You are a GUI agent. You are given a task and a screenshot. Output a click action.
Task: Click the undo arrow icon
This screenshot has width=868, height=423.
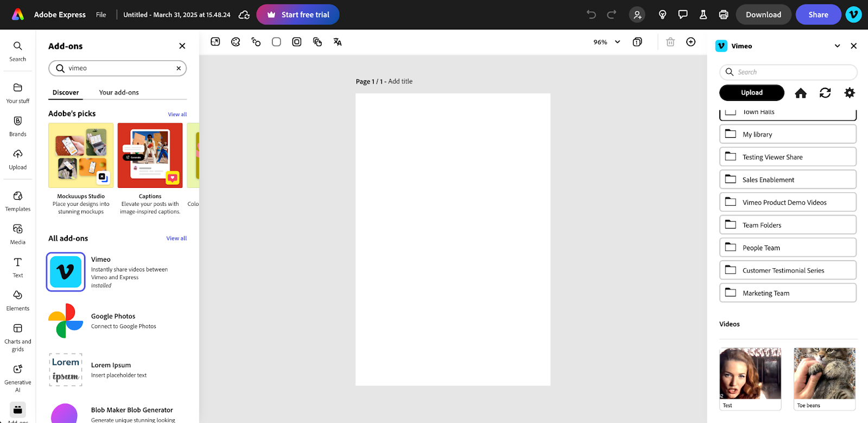(591, 15)
